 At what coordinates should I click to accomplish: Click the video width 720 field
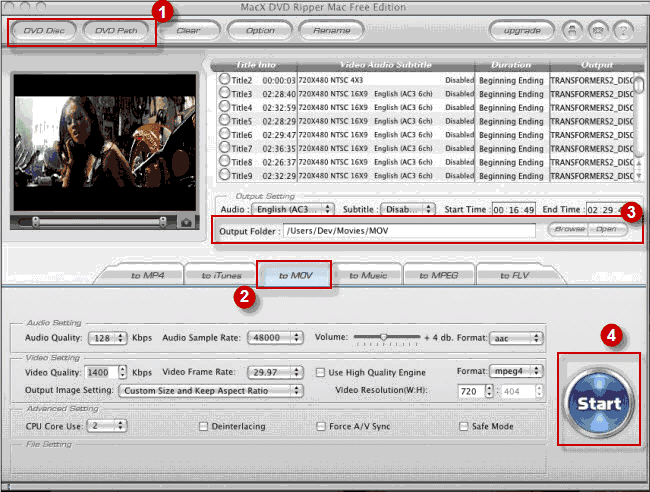[471, 391]
